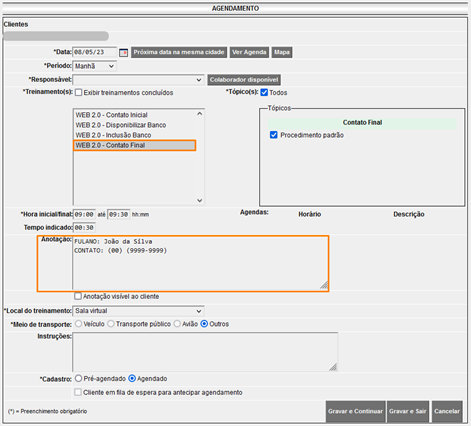Click the training list scroll-down arrow
The width and height of the screenshot is (471, 426).
click(200, 200)
